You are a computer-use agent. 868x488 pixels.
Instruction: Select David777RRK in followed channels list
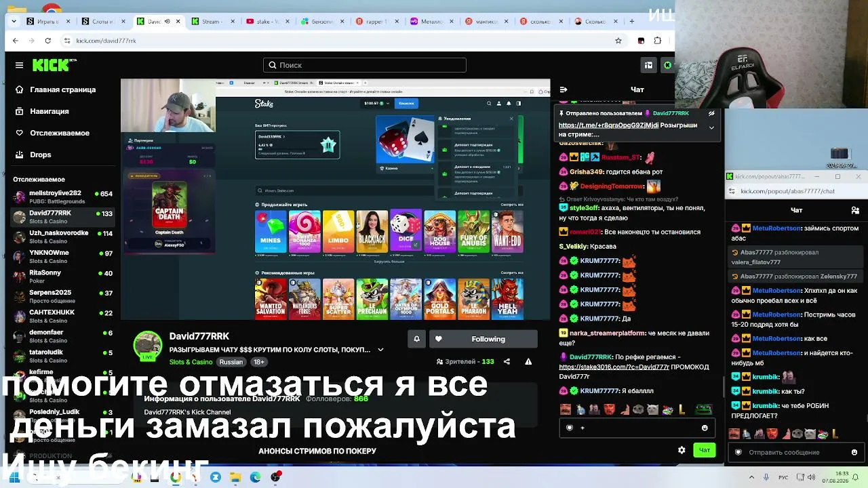62,217
